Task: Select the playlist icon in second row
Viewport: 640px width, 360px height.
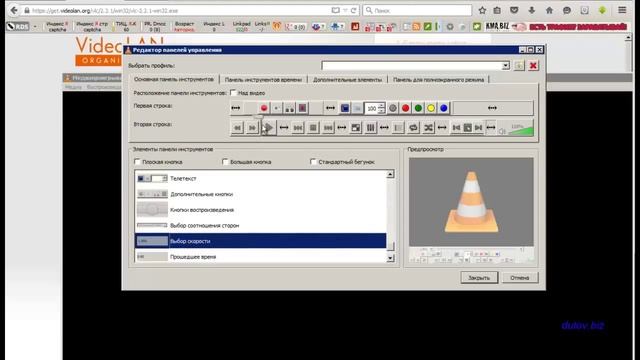Action: pos(398,128)
